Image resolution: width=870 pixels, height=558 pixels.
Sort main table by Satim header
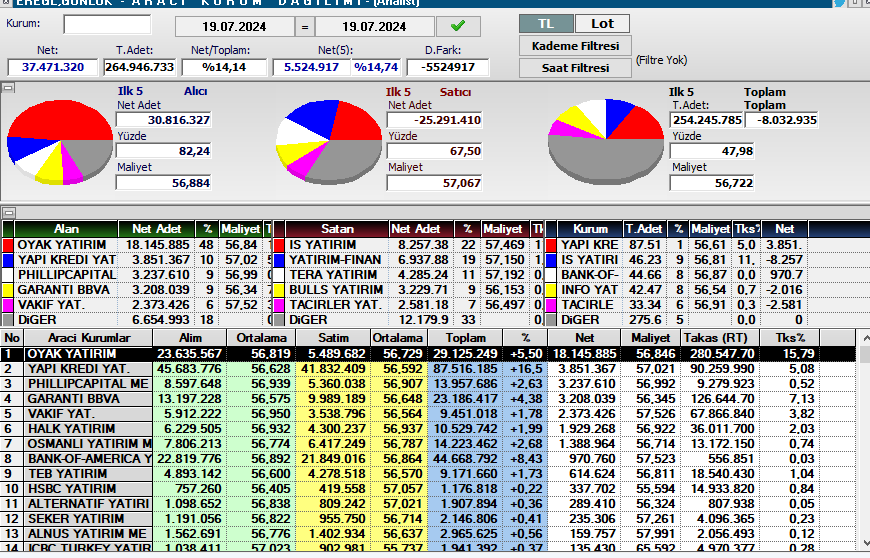[333, 338]
